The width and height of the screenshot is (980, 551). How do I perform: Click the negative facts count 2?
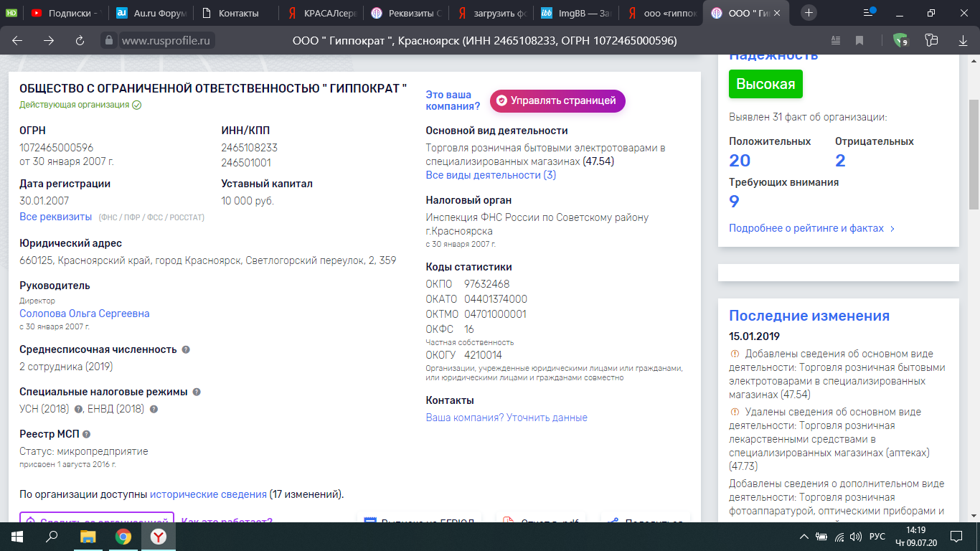[840, 160]
